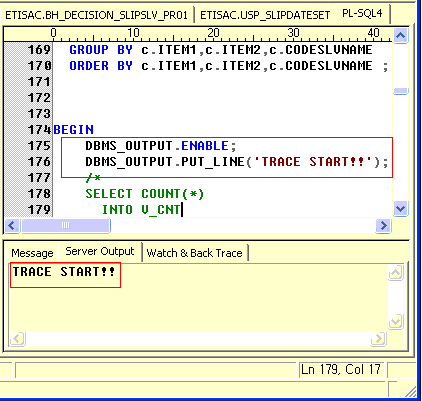Image resolution: width=422 pixels, height=401 pixels.
Task: Select the Server Output tab
Action: point(100,251)
